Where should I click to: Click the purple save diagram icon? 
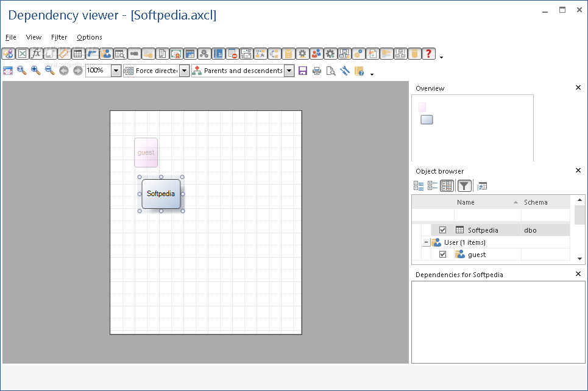pyautogui.click(x=303, y=71)
